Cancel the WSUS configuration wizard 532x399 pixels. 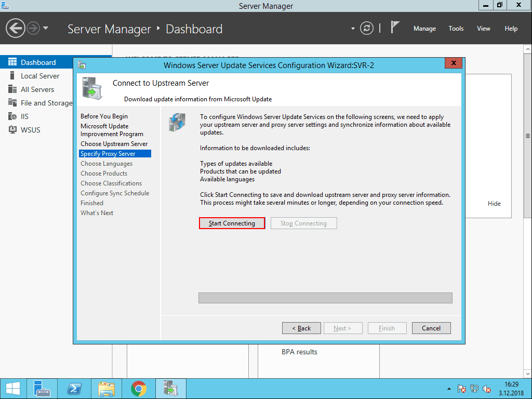pyautogui.click(x=431, y=328)
